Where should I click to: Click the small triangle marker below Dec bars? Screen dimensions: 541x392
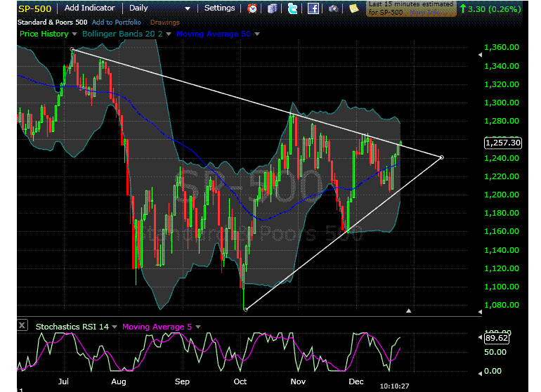pyautogui.click(x=408, y=311)
